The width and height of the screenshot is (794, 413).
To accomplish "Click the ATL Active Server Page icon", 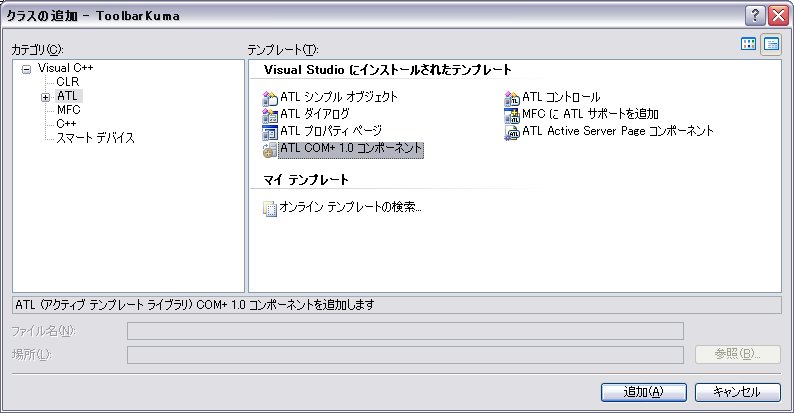I will [512, 132].
